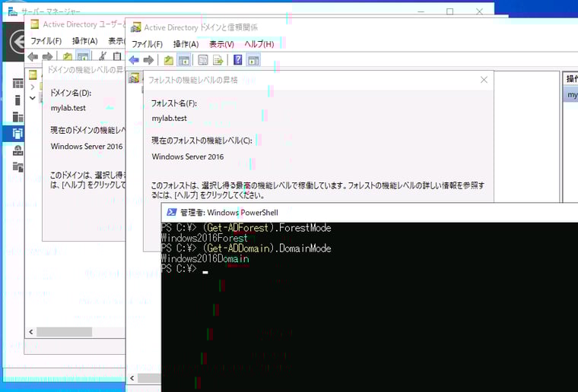Open All Servers icon in Server Manager sidebar
The image size is (578, 392).
click(17, 117)
